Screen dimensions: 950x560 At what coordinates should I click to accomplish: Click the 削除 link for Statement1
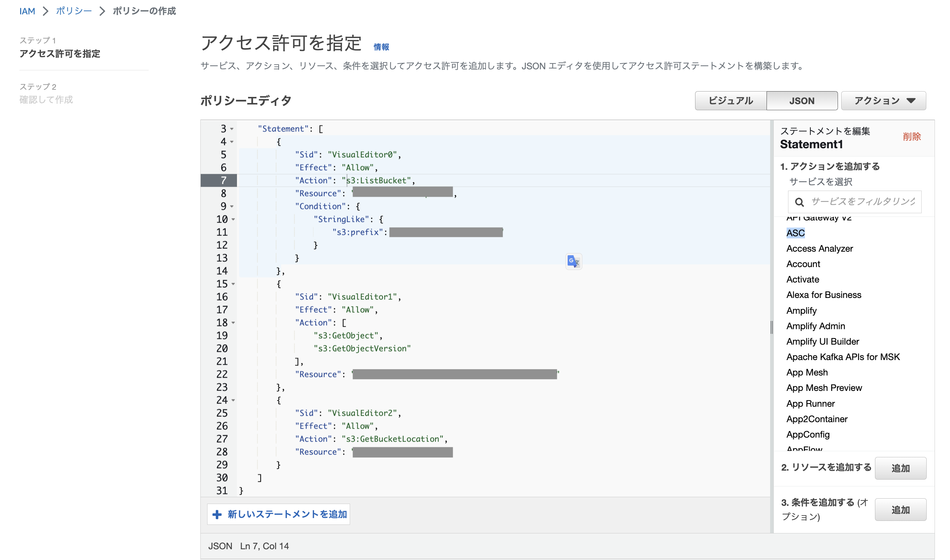pos(911,137)
